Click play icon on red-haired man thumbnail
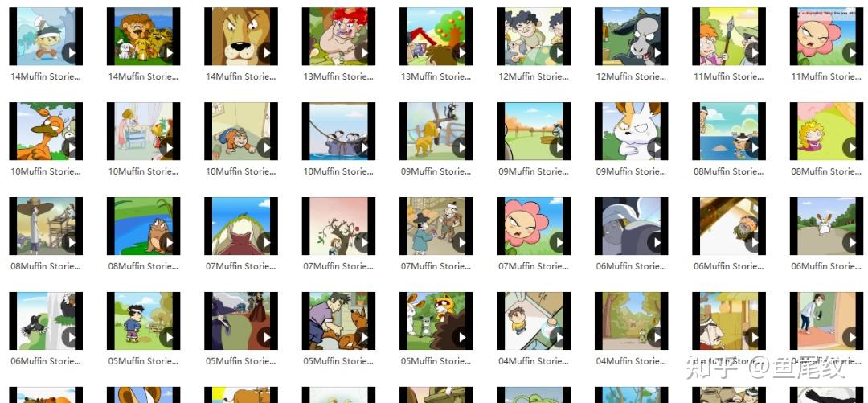This screenshot has width=868, height=403. [x=364, y=52]
